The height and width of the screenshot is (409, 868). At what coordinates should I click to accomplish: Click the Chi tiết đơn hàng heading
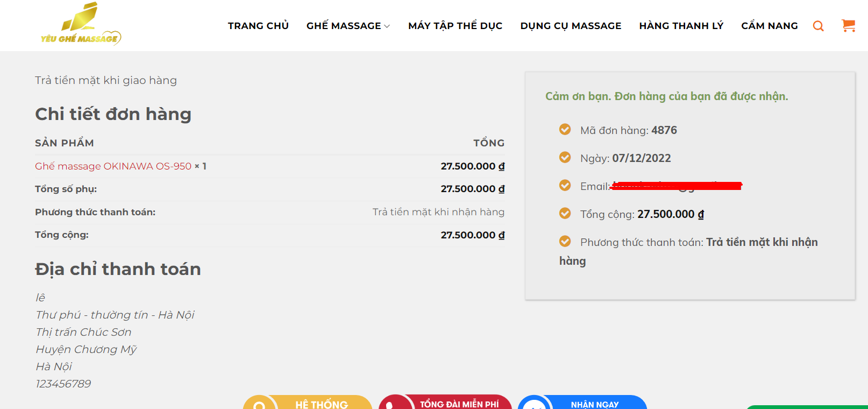click(113, 114)
